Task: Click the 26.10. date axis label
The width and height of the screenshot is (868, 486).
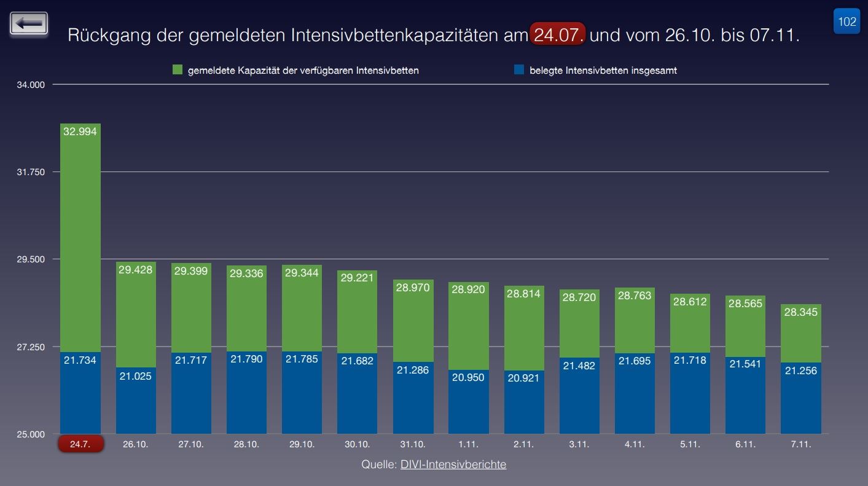Action: pyautogui.click(x=136, y=444)
